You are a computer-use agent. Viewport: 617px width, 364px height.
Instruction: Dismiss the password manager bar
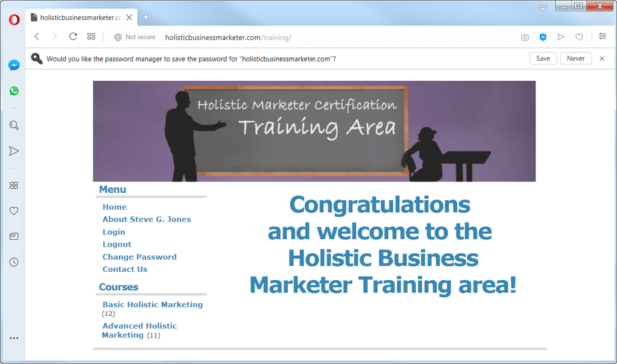pyautogui.click(x=602, y=58)
